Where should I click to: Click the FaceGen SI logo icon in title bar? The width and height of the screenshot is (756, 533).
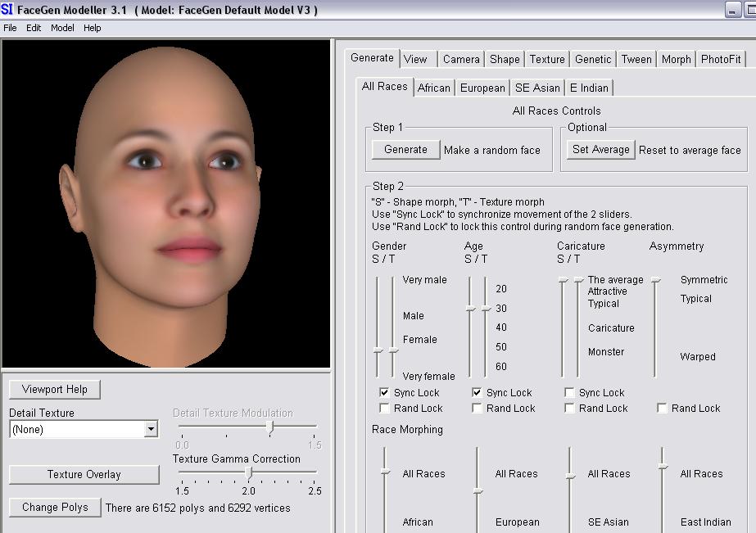click(7, 9)
